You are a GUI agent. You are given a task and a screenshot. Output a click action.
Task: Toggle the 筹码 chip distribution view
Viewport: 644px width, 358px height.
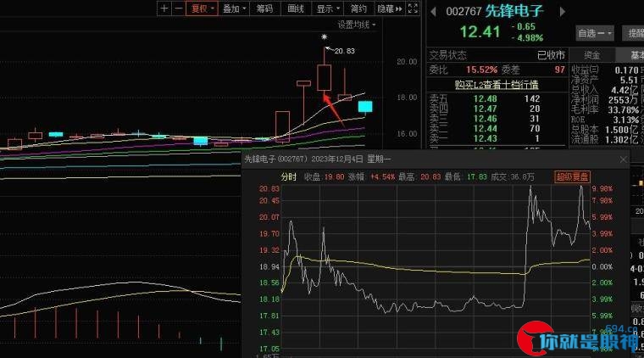pos(264,8)
